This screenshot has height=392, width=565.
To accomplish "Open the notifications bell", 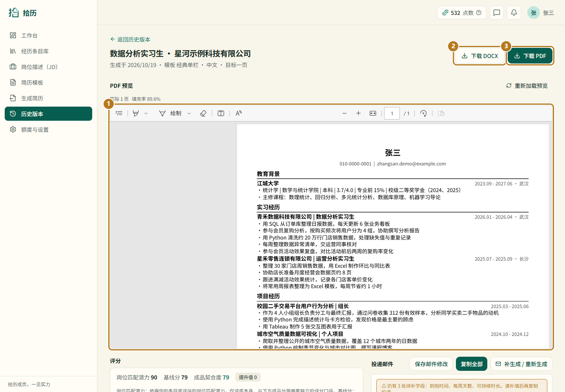I will [514, 13].
